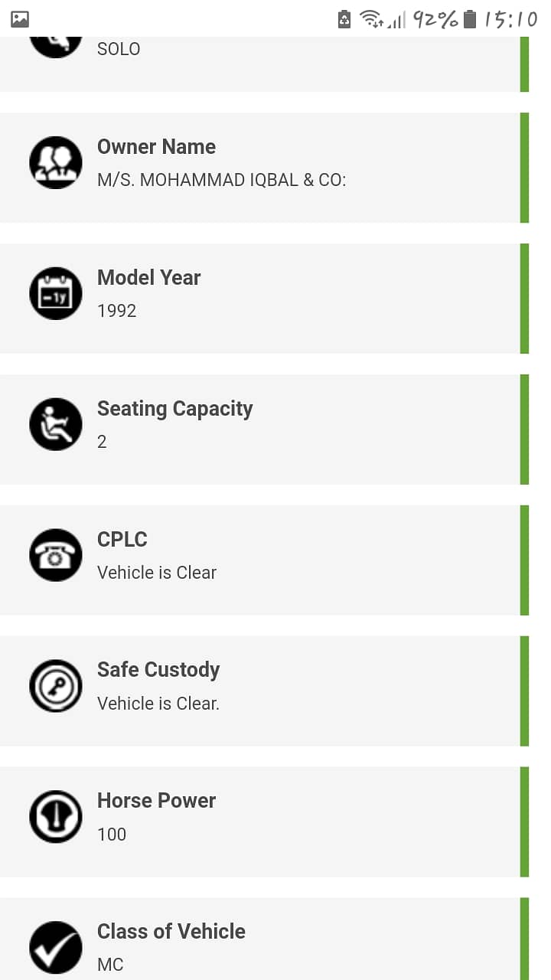Tap the green bar beside Seating Capacity

click(x=524, y=430)
